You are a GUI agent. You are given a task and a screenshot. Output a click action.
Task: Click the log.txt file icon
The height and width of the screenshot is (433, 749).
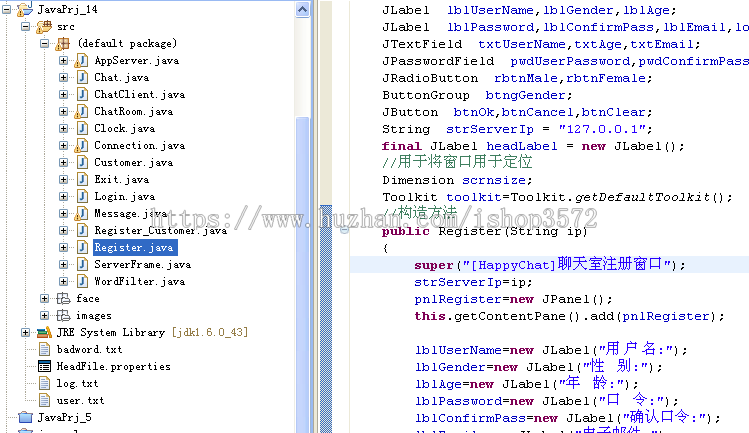click(x=44, y=383)
